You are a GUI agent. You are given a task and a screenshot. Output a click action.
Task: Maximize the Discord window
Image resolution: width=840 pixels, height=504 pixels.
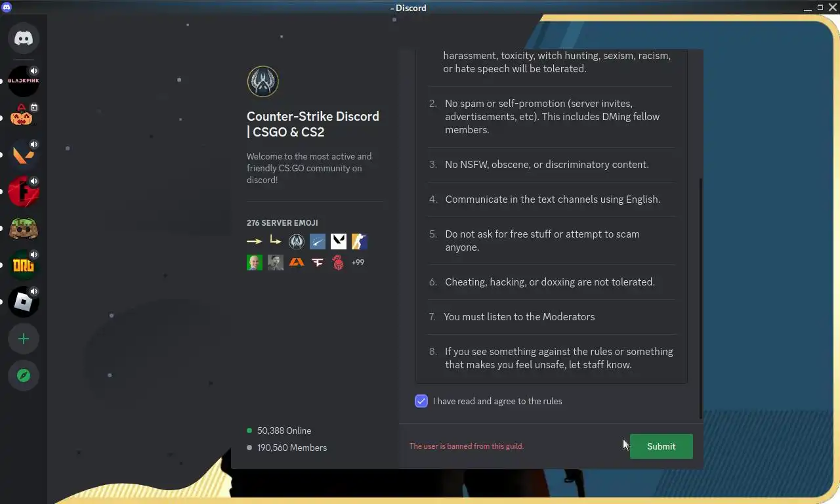[820, 7]
